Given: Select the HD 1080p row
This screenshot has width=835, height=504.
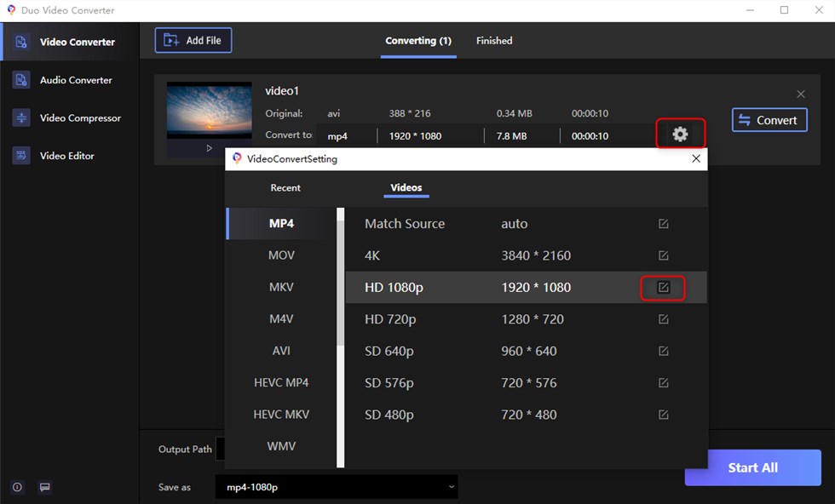Looking at the screenshot, I should pos(527,288).
